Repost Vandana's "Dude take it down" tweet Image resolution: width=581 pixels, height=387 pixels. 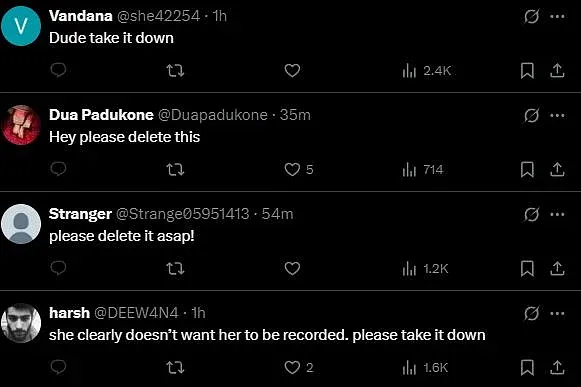tap(175, 70)
